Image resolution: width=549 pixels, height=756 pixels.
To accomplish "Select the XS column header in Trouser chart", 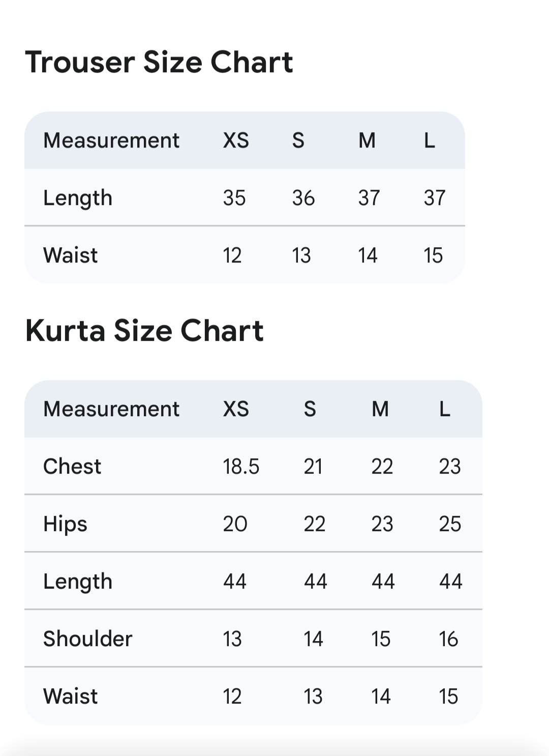I will [236, 140].
